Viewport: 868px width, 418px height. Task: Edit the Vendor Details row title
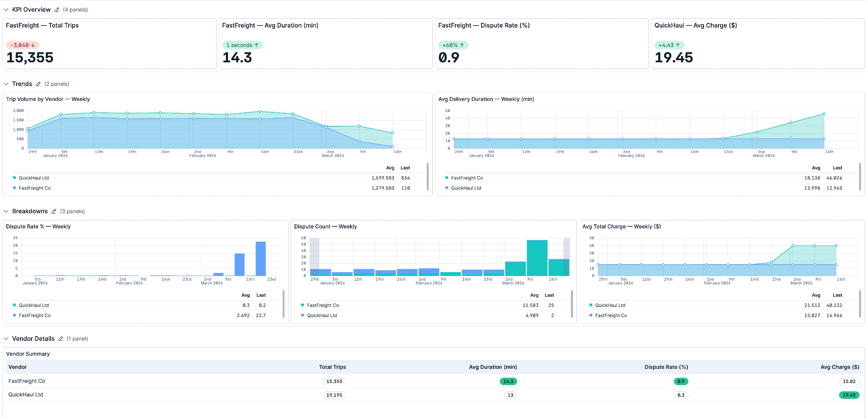61,339
